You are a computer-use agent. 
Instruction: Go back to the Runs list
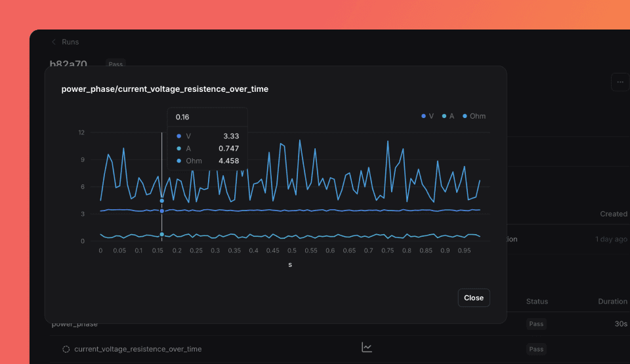click(70, 42)
